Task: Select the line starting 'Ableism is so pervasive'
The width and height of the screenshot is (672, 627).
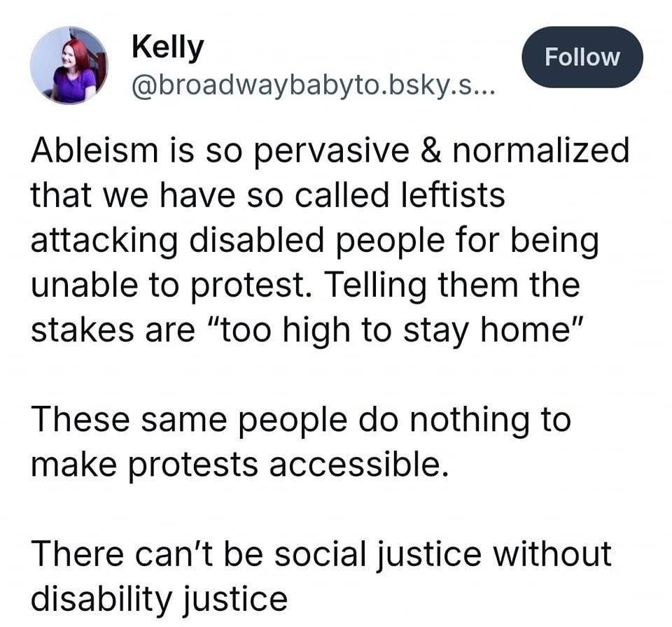Action: click(x=330, y=152)
